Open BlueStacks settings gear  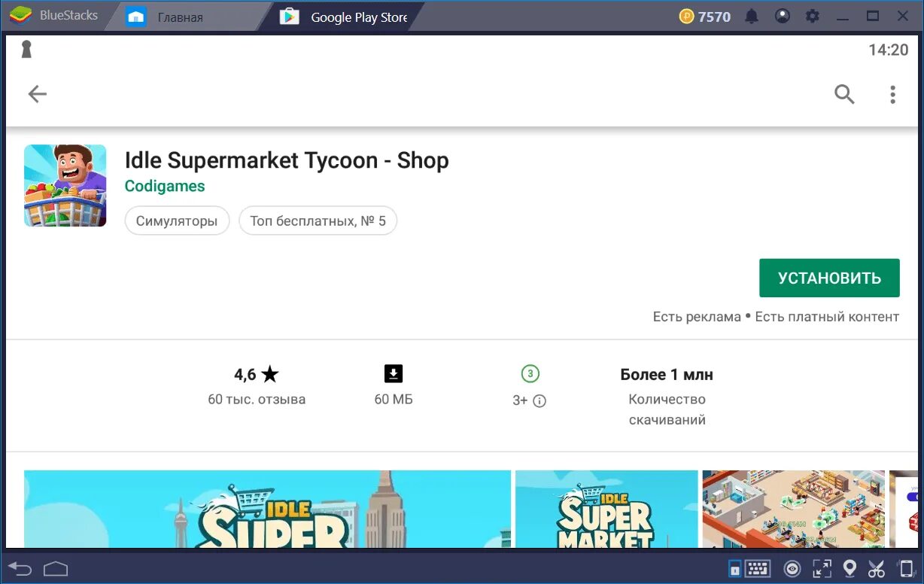(813, 16)
